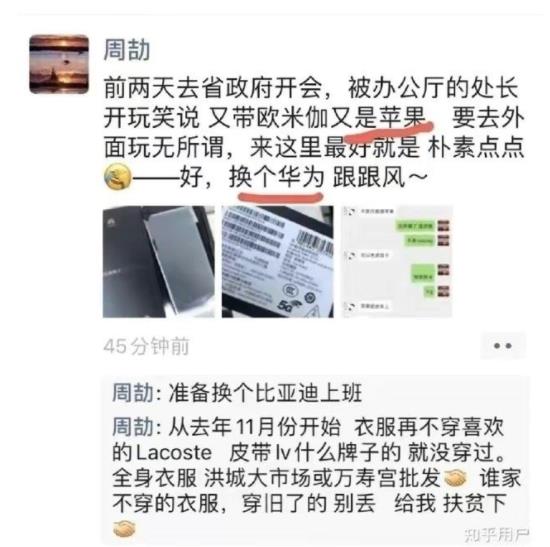Tap the 45分钟前 timestamp
The width and height of the screenshot is (550, 547).
(x=147, y=346)
